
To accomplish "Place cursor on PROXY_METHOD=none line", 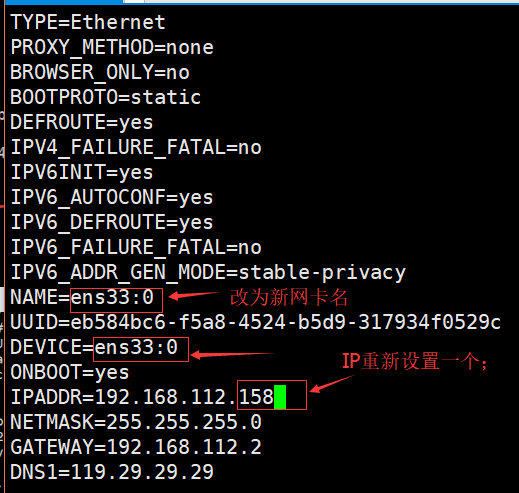I will 112,47.
